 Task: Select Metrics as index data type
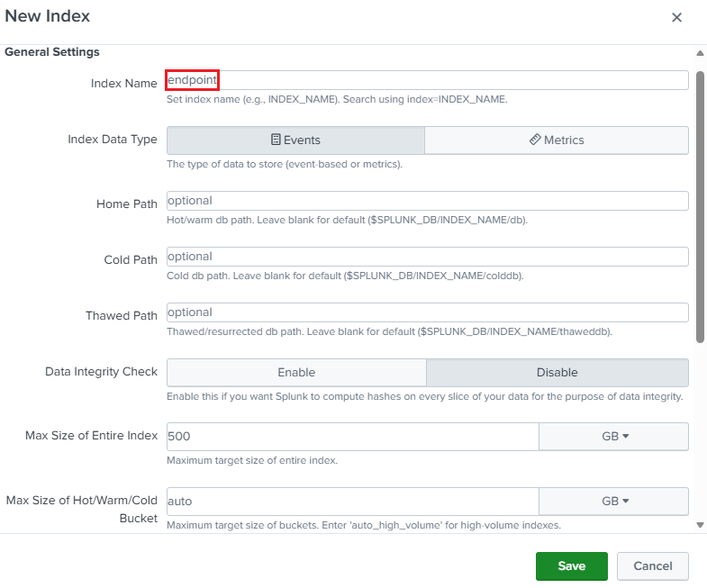click(557, 140)
